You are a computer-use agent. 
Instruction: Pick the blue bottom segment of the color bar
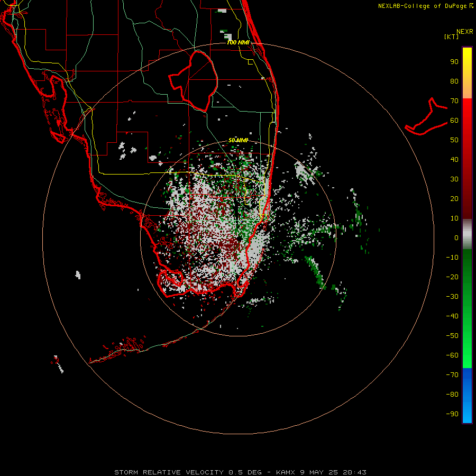pyautogui.click(x=467, y=396)
